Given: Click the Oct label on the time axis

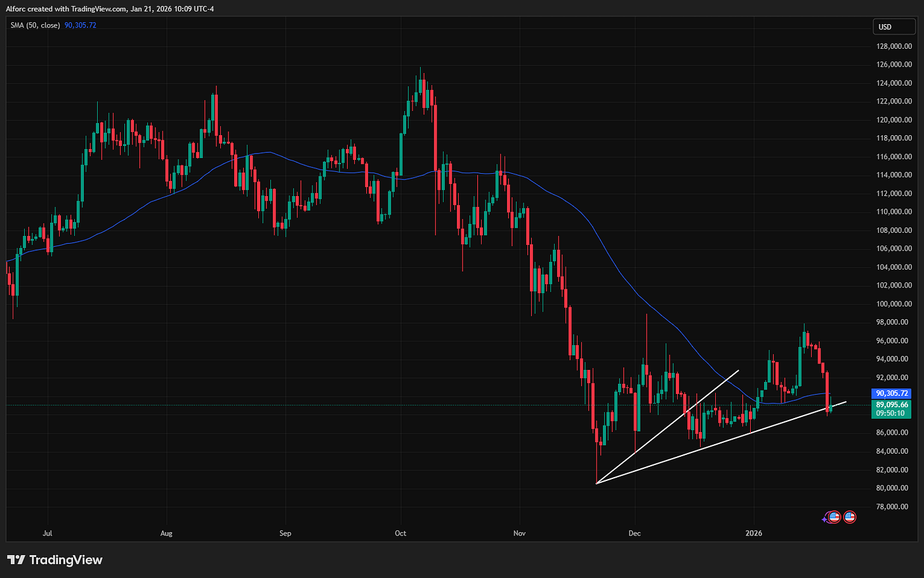Looking at the screenshot, I should [x=400, y=534].
